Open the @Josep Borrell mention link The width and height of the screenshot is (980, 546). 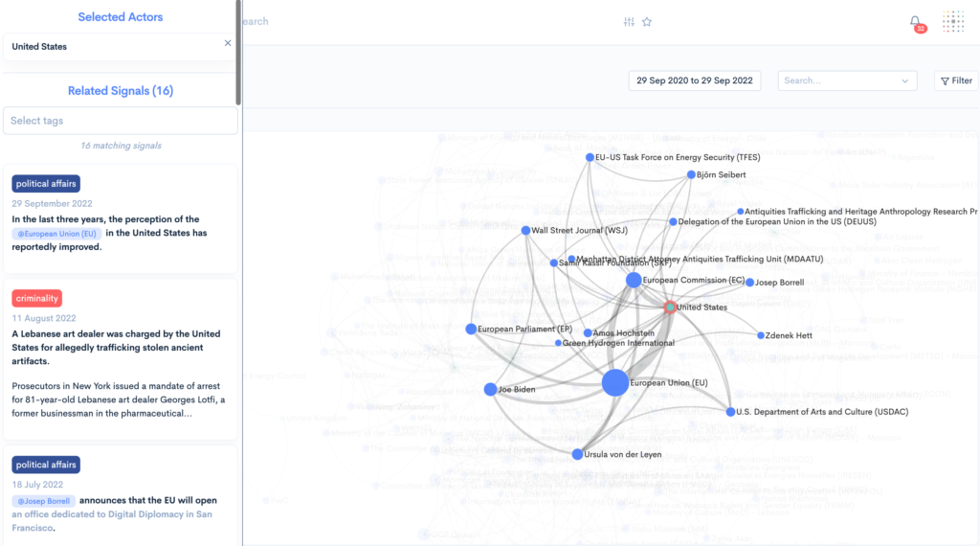click(x=43, y=501)
